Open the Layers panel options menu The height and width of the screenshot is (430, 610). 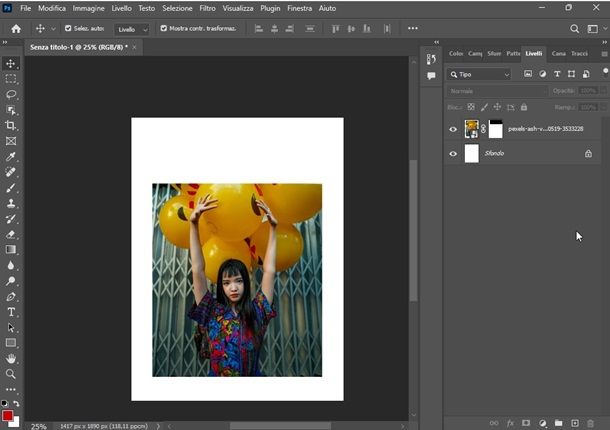click(604, 54)
